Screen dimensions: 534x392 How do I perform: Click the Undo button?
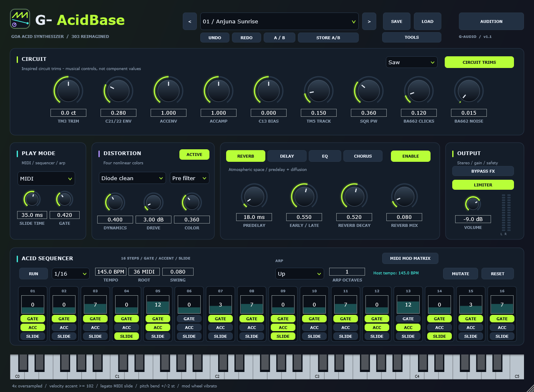(215, 38)
